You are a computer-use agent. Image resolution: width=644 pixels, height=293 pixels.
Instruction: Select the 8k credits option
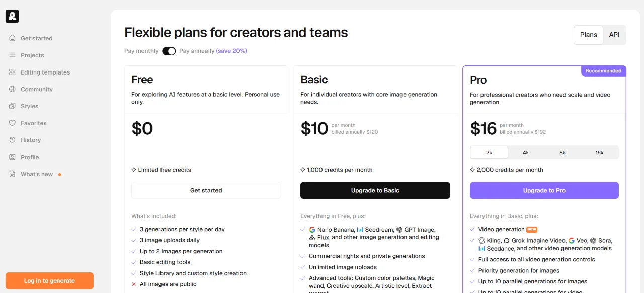click(562, 153)
